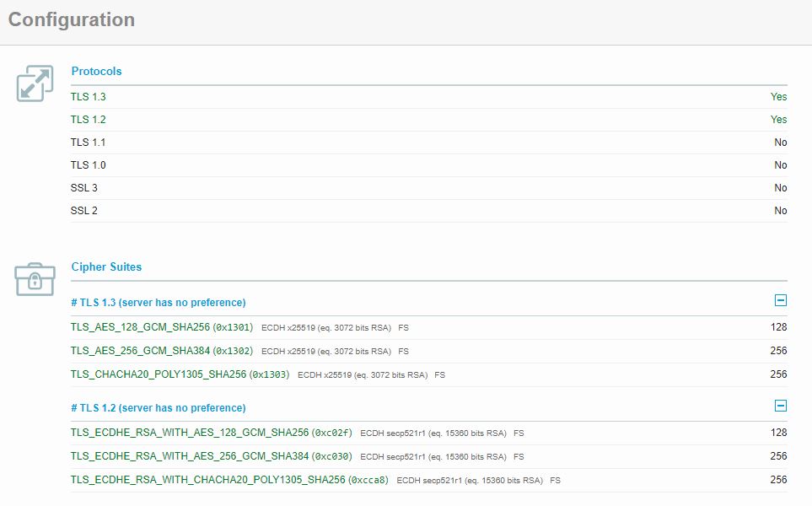Click the Yes value for TLS 1.3
This screenshot has width=812, height=506.
pyautogui.click(x=778, y=97)
